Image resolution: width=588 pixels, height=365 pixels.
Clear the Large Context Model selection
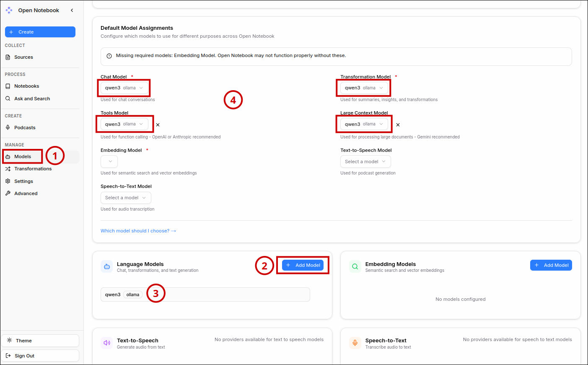point(398,125)
